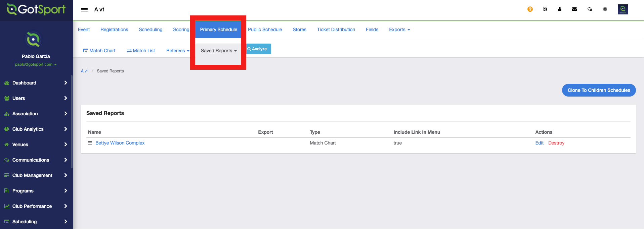Open the Bettye Wilson Complex report link
644x229 pixels.
(x=120, y=143)
